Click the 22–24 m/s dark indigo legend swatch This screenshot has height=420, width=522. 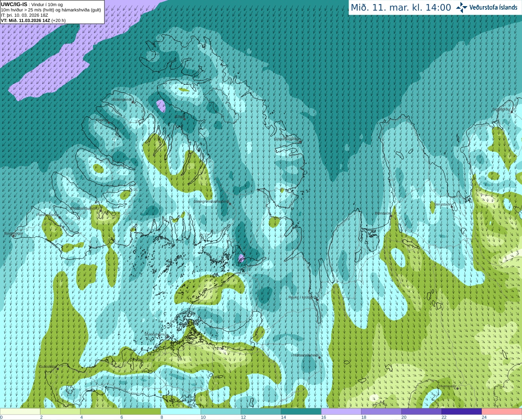coord(462,411)
